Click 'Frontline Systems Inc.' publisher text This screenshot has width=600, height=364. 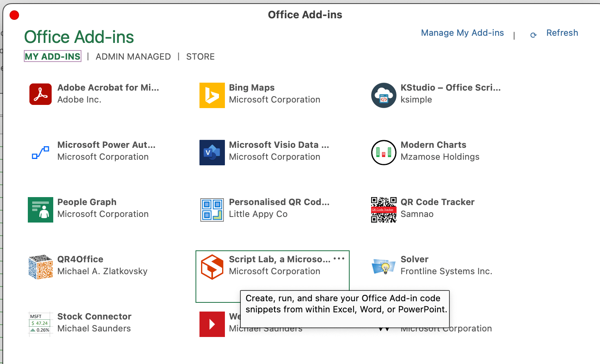coord(446,271)
